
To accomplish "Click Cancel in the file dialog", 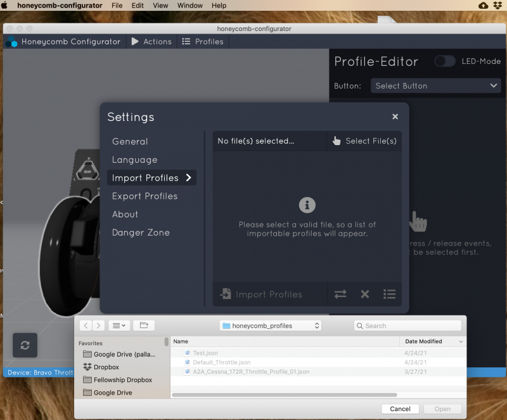I will coord(401,409).
